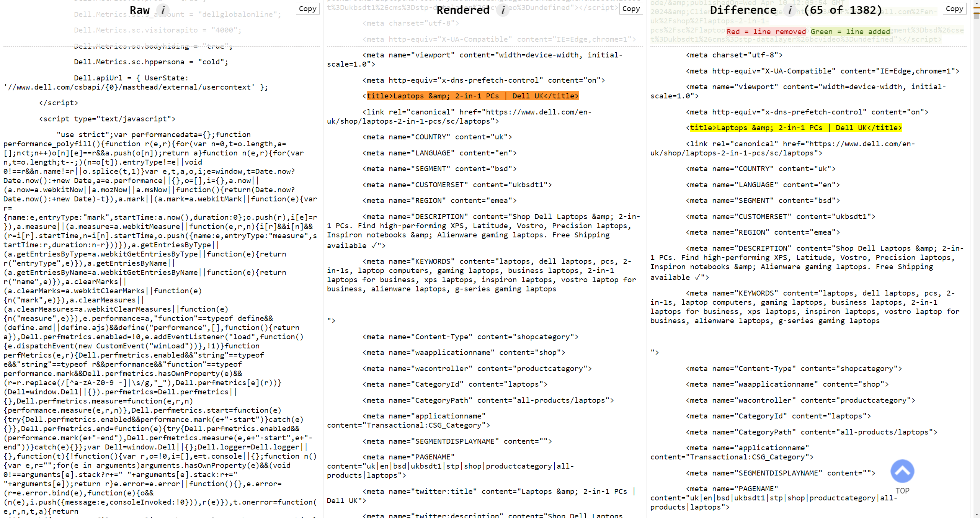Click the TOP label under the arrow

point(902,491)
